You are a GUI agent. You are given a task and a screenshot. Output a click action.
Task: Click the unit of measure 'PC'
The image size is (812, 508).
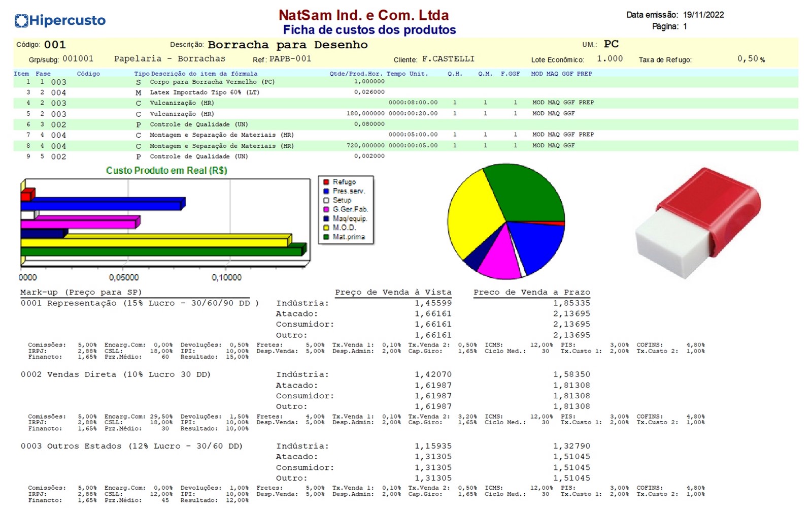[x=611, y=44]
